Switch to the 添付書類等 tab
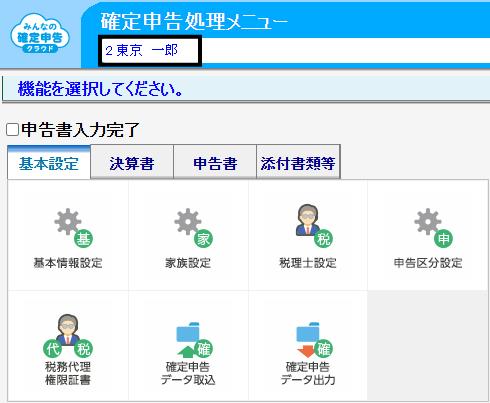Viewport: 490px width, 403px height. coord(298,163)
